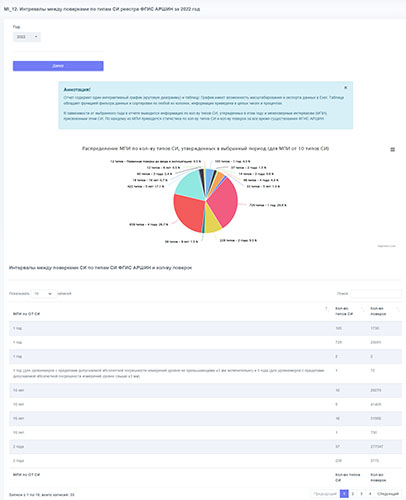Select the first table row 1 год
The image size is (406, 500).
coord(205,328)
